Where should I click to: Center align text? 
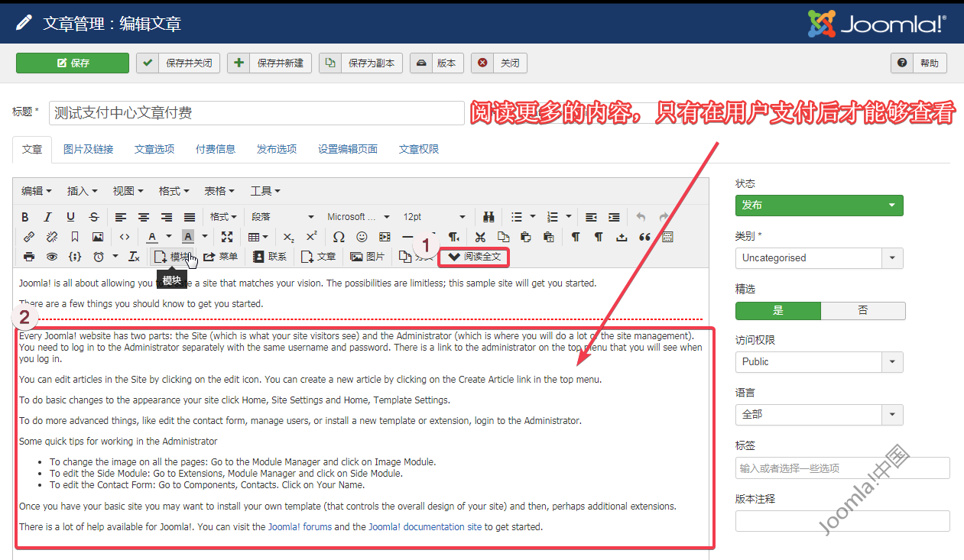click(144, 217)
